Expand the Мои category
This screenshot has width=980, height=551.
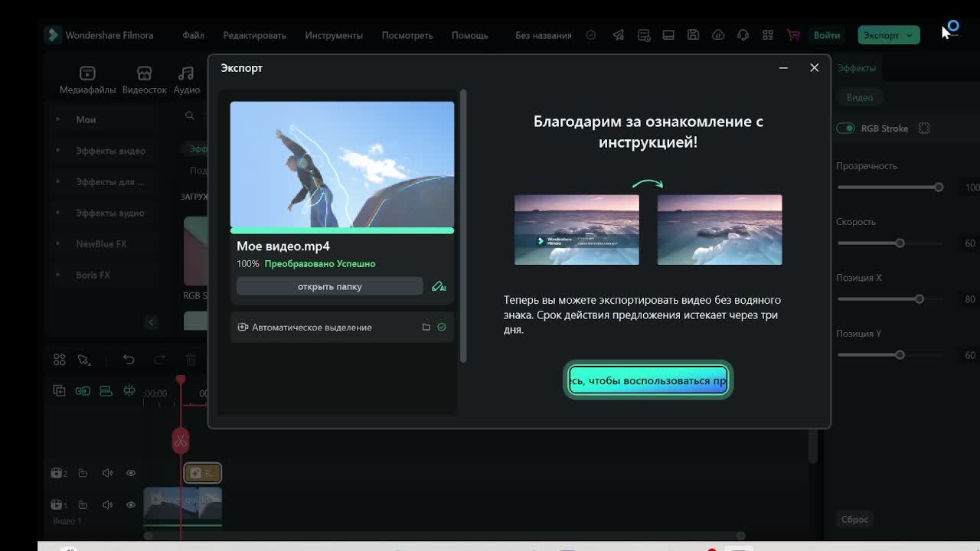pos(58,119)
